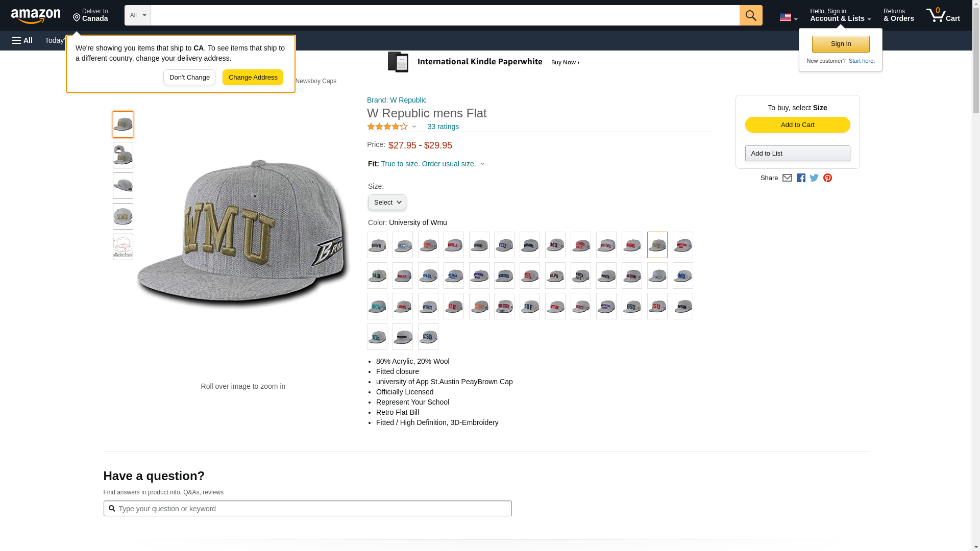Go to the Amazon home logo

tap(36, 16)
